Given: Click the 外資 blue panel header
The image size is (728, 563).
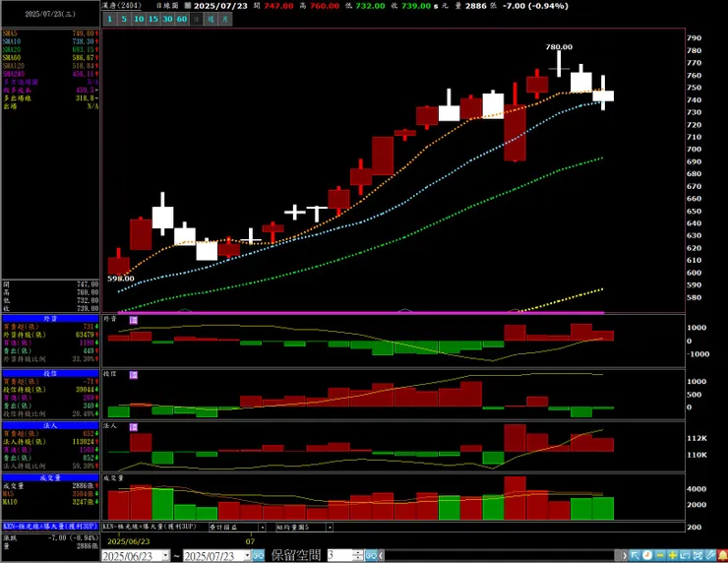Looking at the screenshot, I should [50, 319].
